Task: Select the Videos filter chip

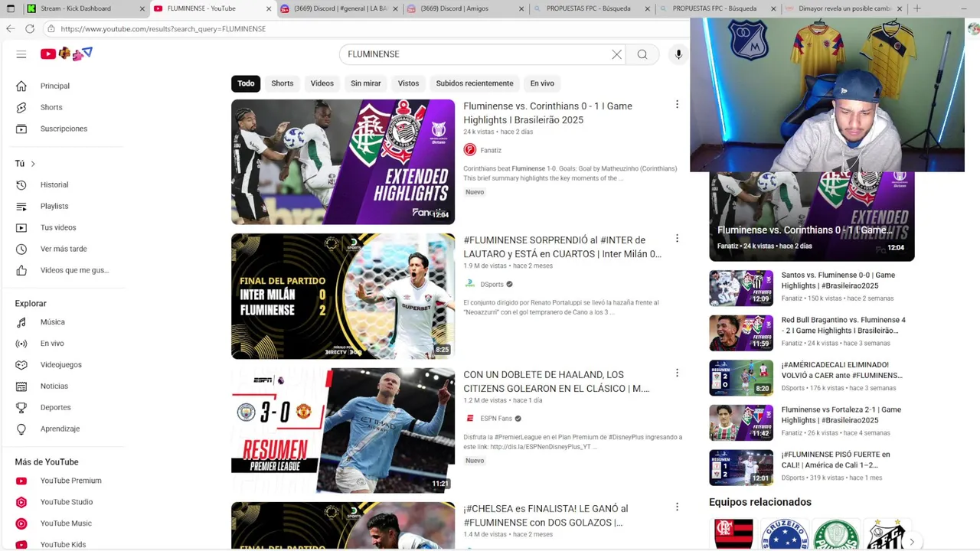Action: (322, 83)
